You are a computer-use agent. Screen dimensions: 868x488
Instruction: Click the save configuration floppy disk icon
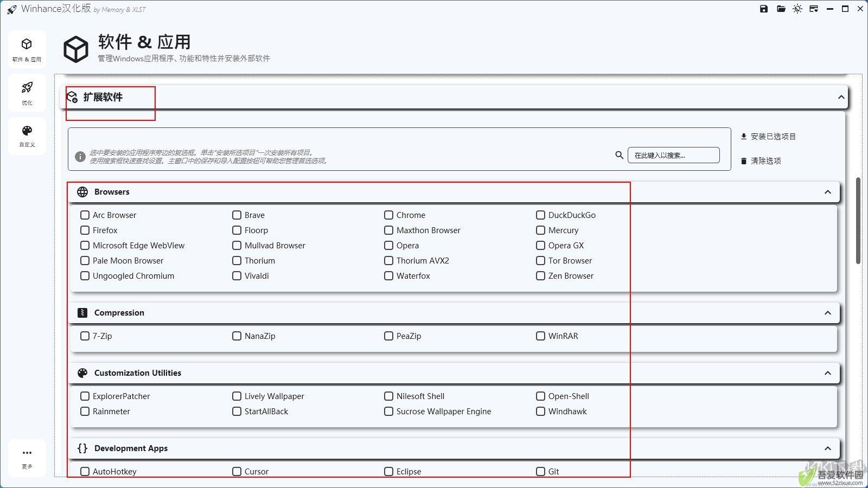[x=764, y=9]
